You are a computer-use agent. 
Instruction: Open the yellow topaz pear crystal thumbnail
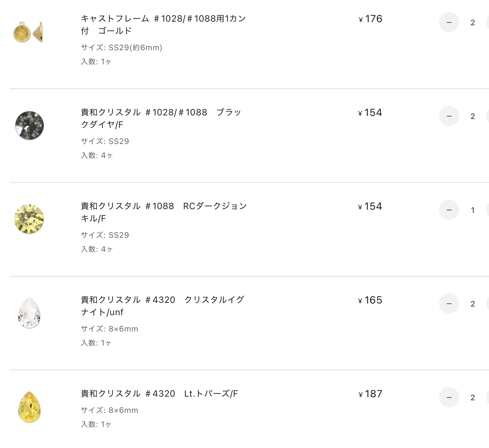pos(29,407)
